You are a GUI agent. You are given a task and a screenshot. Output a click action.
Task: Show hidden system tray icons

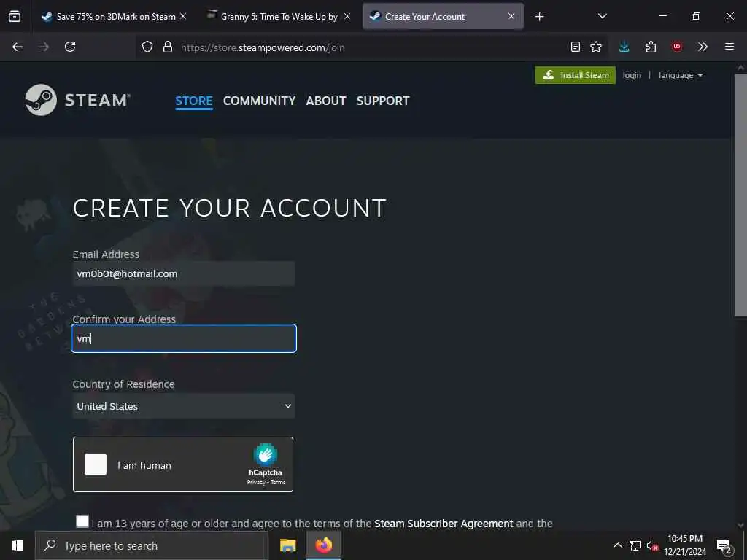617,545
